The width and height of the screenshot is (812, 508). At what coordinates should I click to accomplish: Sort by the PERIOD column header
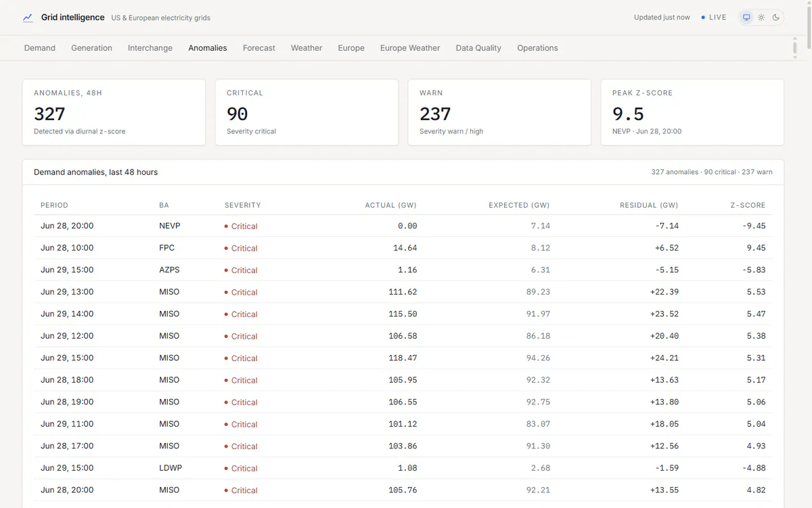(x=54, y=205)
